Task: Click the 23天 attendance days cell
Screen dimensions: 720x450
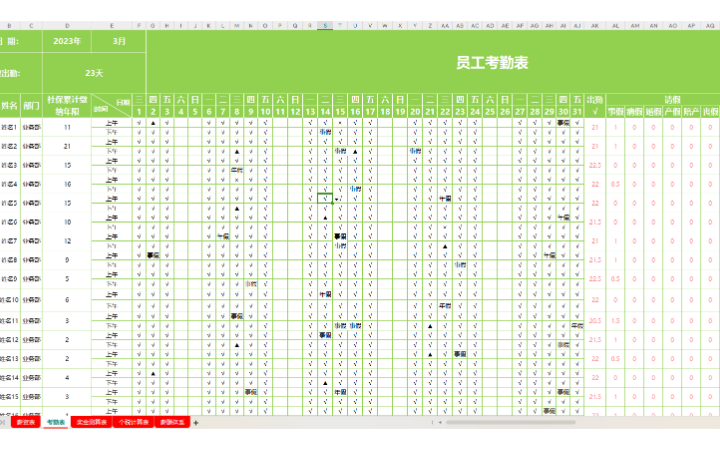Action: pyautogui.click(x=94, y=73)
